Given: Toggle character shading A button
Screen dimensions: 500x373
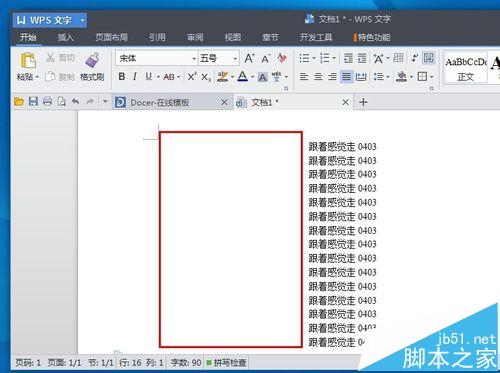Looking at the screenshot, I should 262,77.
